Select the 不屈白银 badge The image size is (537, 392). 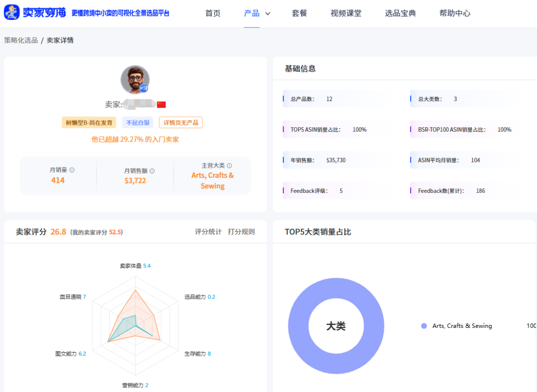tap(137, 122)
